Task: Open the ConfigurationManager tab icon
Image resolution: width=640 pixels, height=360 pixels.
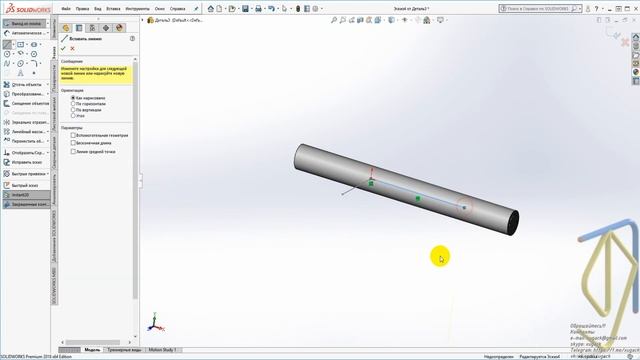Action: [93, 28]
